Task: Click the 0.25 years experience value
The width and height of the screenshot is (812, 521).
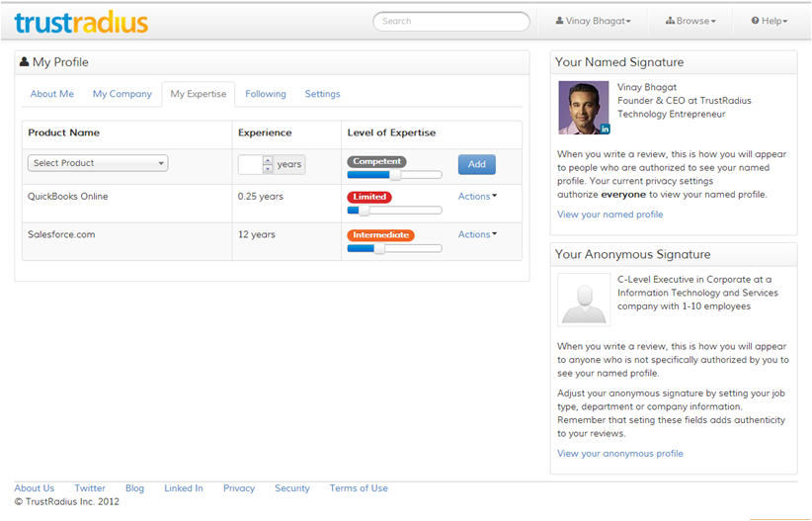Action: [261, 196]
